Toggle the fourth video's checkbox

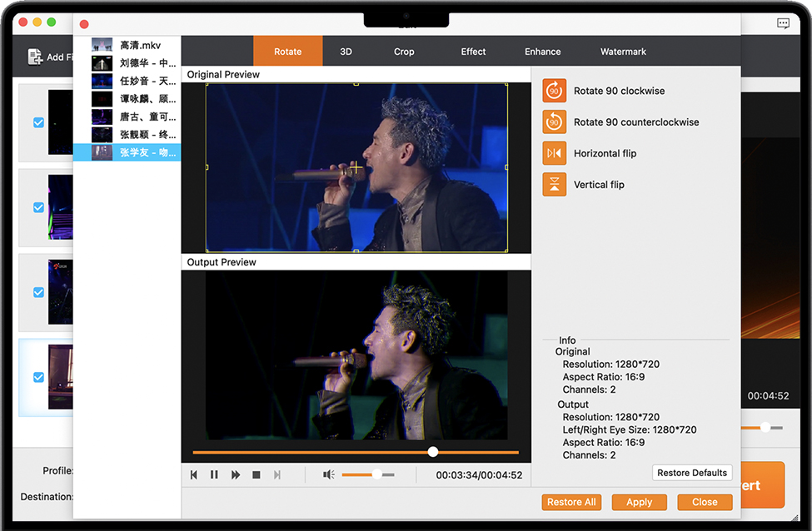(38, 377)
